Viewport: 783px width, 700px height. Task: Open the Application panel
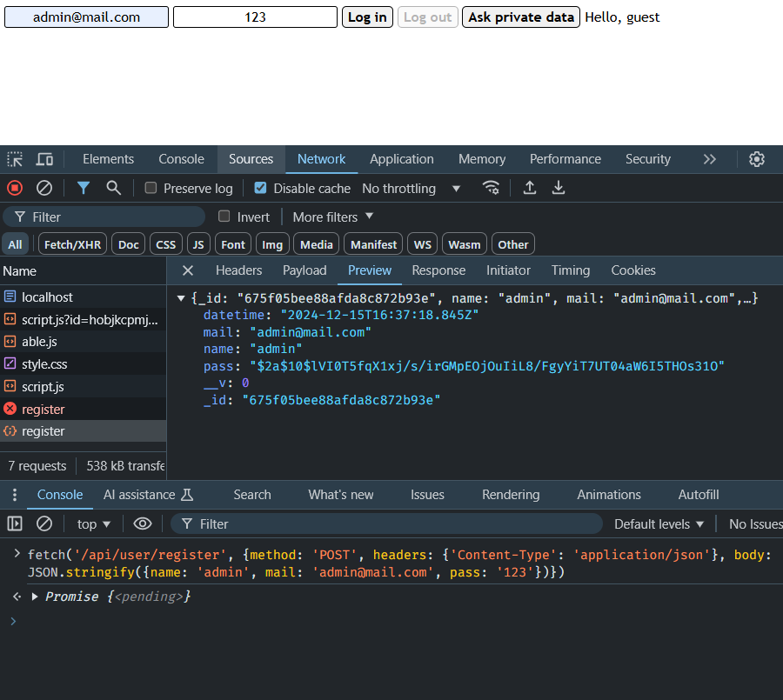(401, 159)
